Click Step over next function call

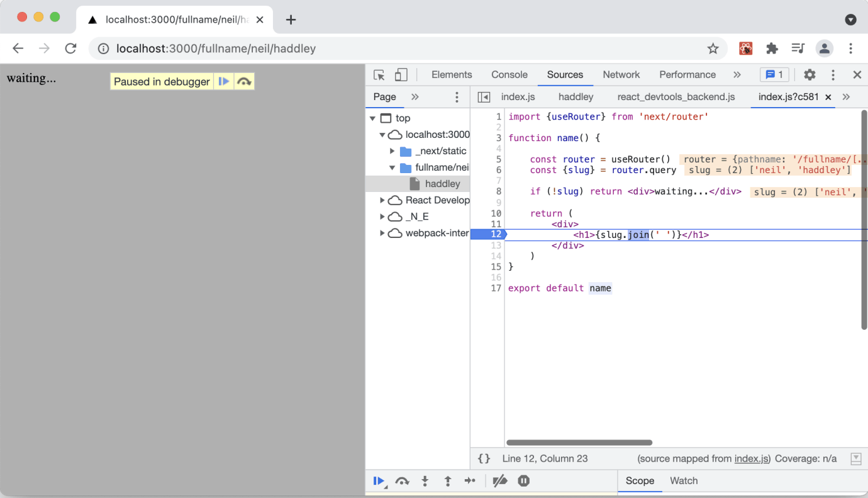click(x=402, y=481)
